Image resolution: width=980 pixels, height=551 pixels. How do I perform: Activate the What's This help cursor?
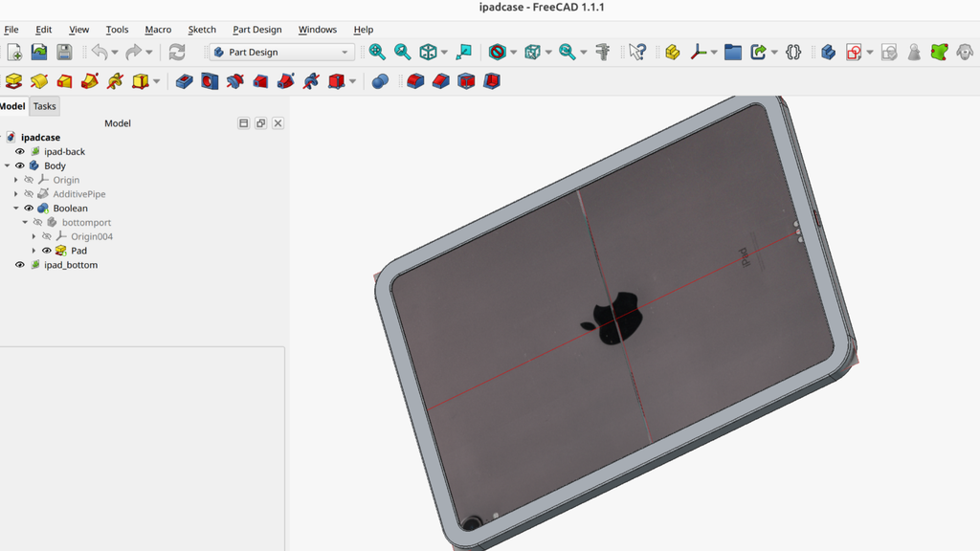click(637, 52)
